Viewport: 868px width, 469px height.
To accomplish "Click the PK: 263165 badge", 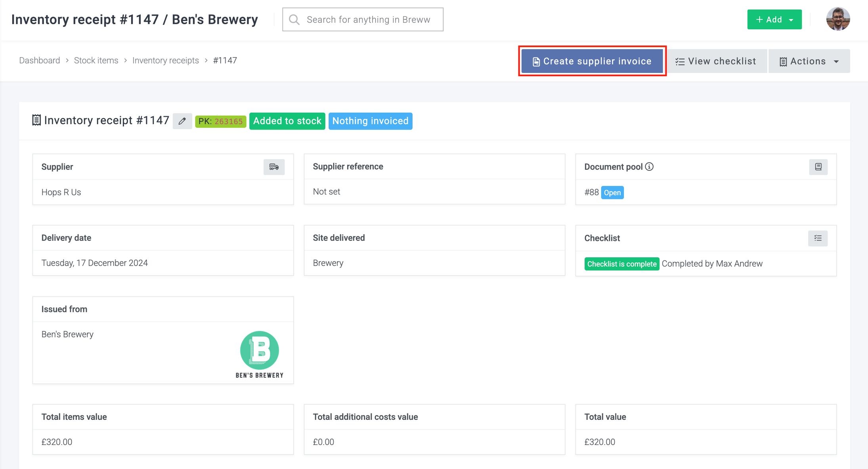I will pos(221,121).
